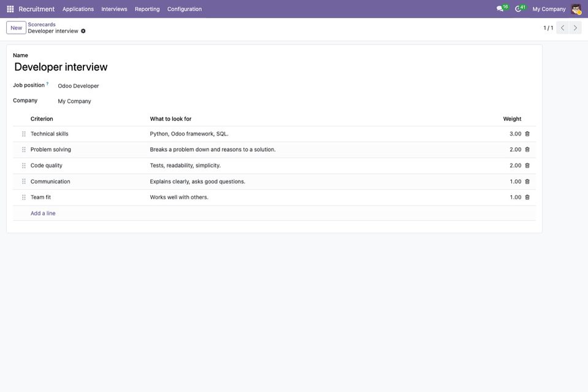
Task: Open the messages conversation icon
Action: click(x=500, y=9)
